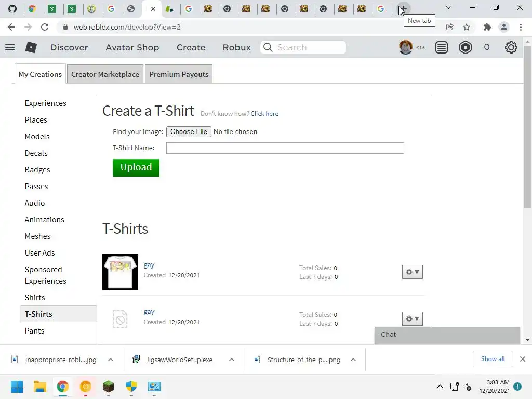Open the settings gear in Roblox navbar
The width and height of the screenshot is (532, 399).
pyautogui.click(x=511, y=47)
